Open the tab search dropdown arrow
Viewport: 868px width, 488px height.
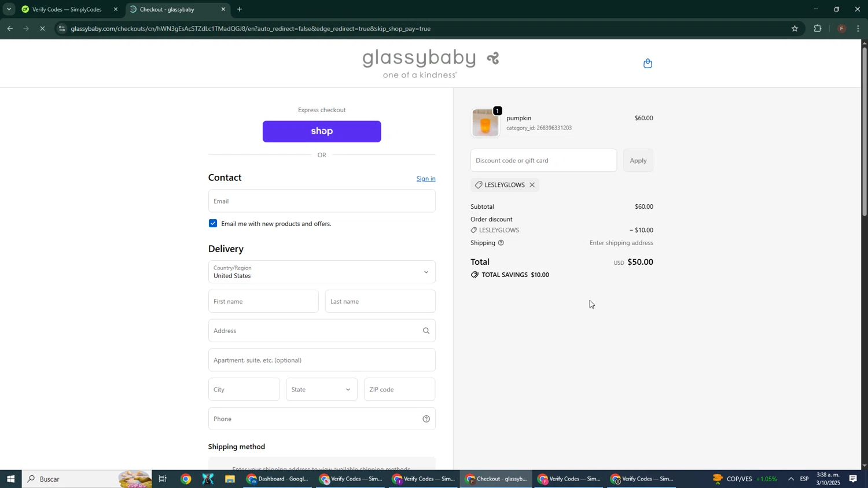tap(9, 9)
